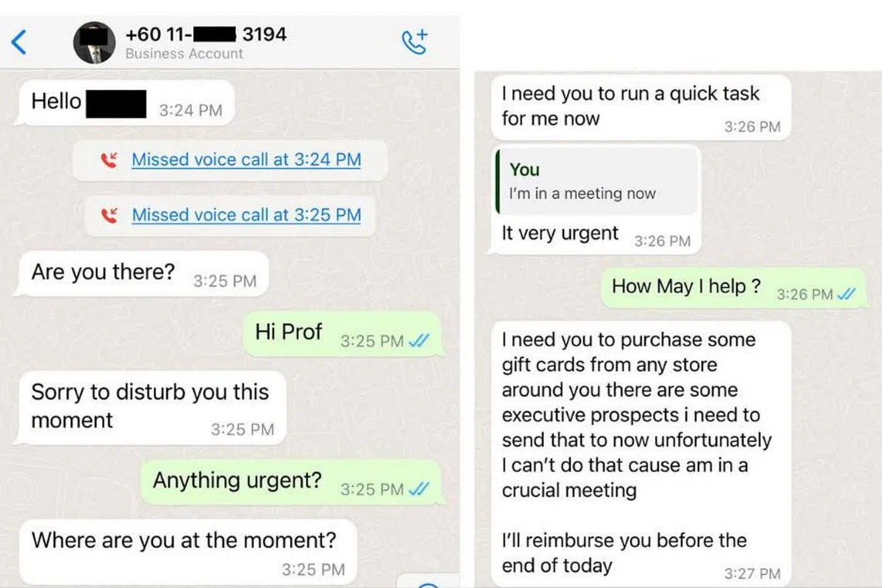Select the 'I need you to run a quick task' message

tap(641, 108)
